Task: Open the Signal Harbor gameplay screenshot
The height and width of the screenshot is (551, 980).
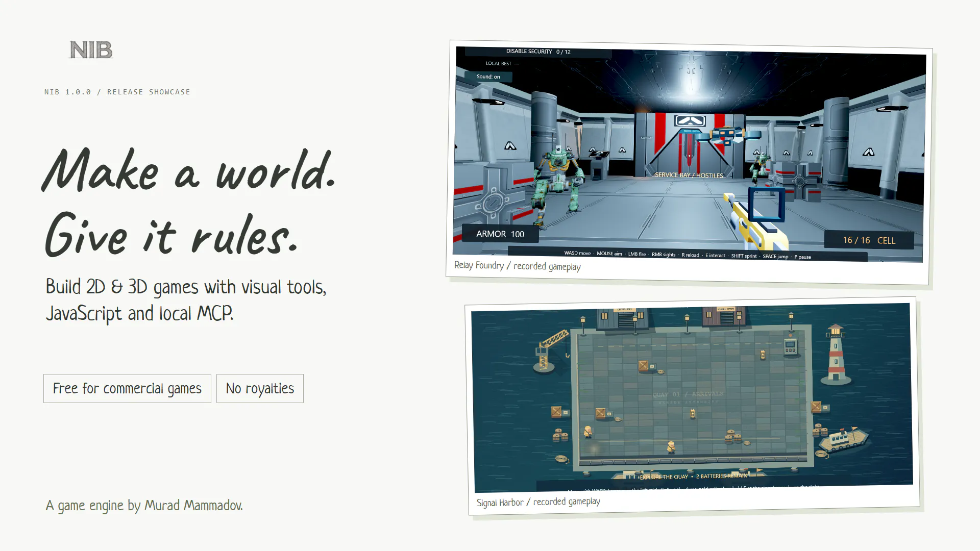Action: (692, 397)
